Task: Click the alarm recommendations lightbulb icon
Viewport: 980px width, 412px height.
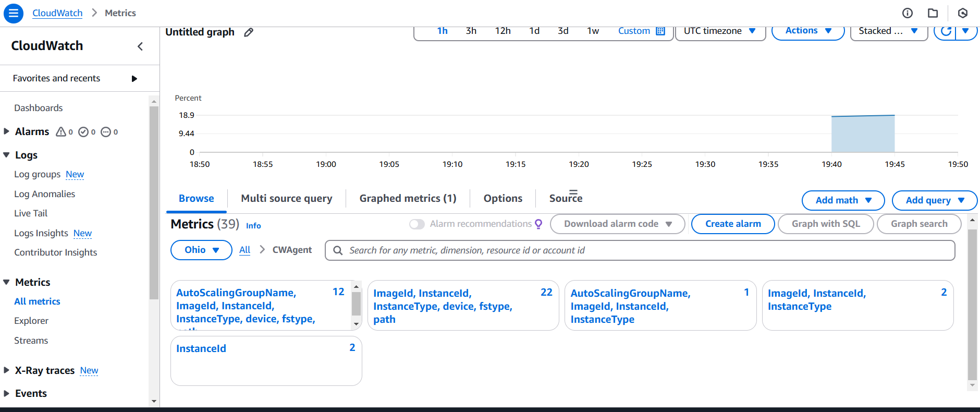Action: pos(538,224)
